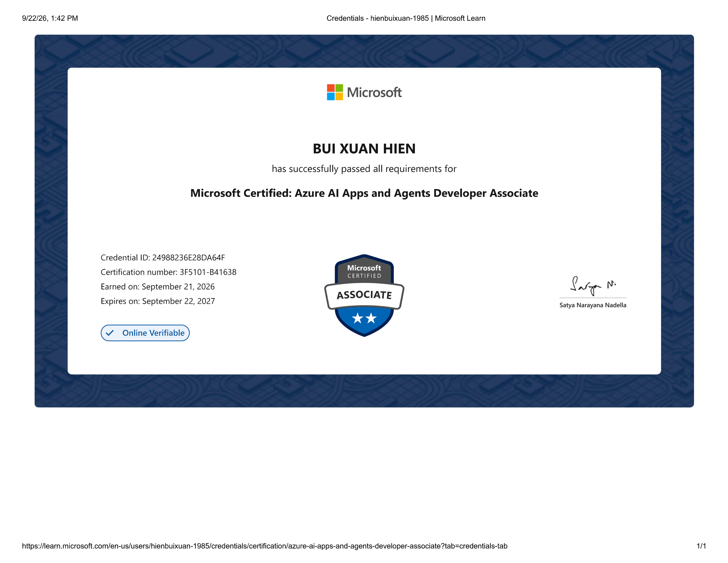
Task: Click the Azure AI Apps and Agents certification title
Action: pyautogui.click(x=364, y=193)
